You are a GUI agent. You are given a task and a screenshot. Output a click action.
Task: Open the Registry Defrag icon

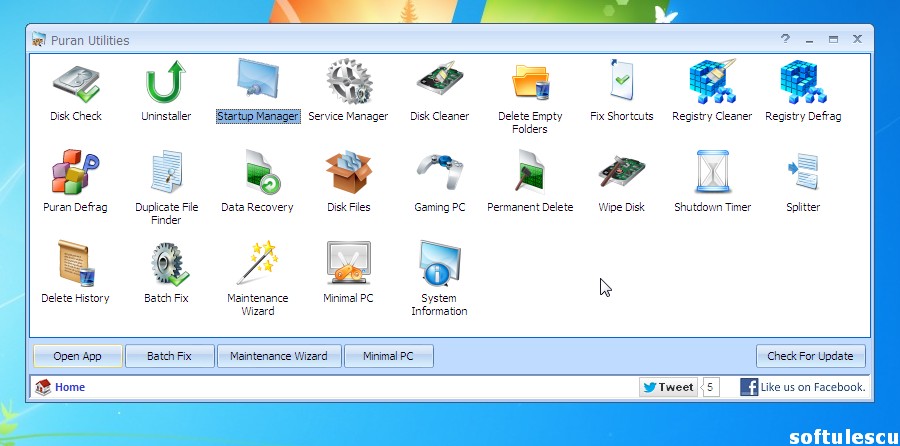(x=803, y=82)
